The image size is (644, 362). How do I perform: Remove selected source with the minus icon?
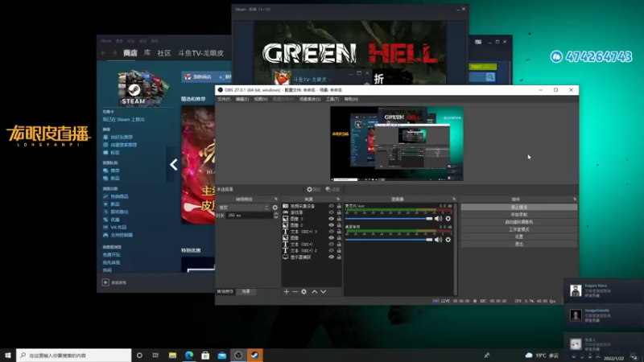(x=295, y=291)
